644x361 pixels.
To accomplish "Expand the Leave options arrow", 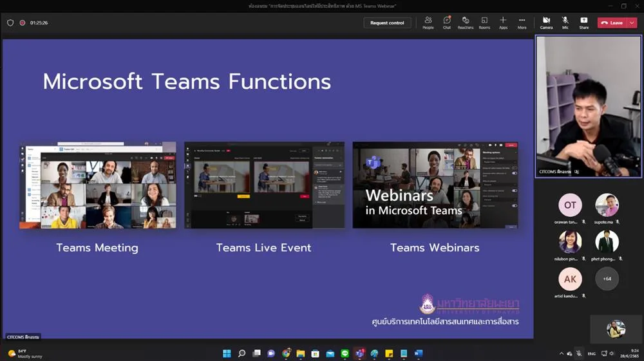I will pos(632,23).
